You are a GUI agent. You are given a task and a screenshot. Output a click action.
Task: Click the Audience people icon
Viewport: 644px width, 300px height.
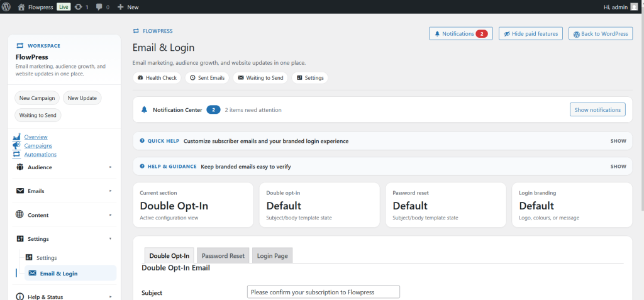tap(19, 167)
